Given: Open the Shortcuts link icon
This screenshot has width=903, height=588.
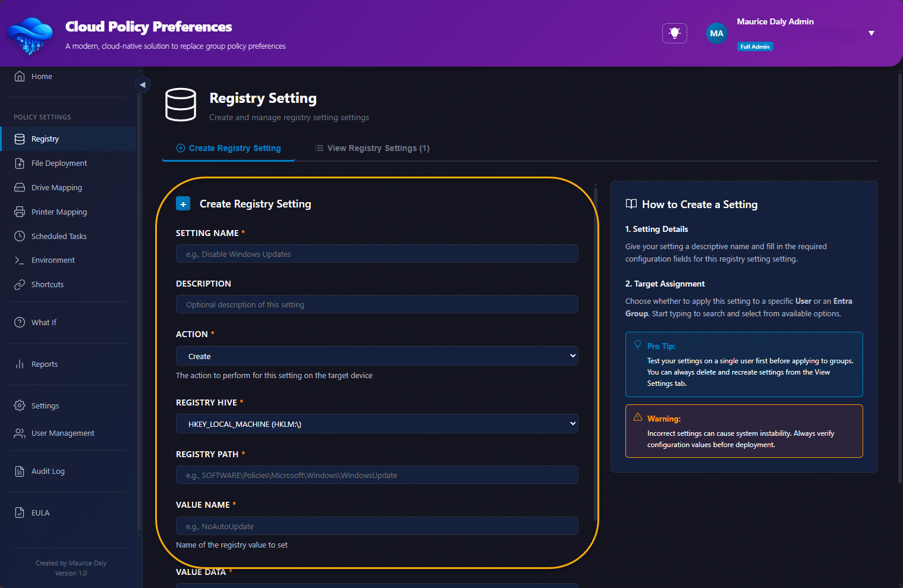Looking at the screenshot, I should (x=20, y=284).
